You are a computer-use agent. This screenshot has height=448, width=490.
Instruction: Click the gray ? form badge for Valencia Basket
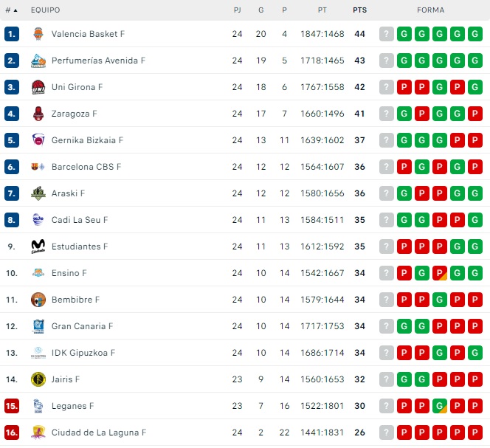(387, 34)
